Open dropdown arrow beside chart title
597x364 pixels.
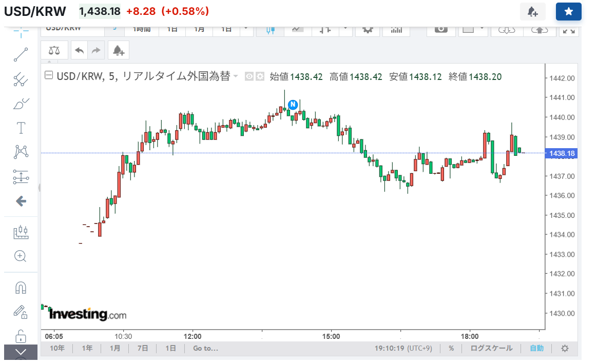coord(236,76)
